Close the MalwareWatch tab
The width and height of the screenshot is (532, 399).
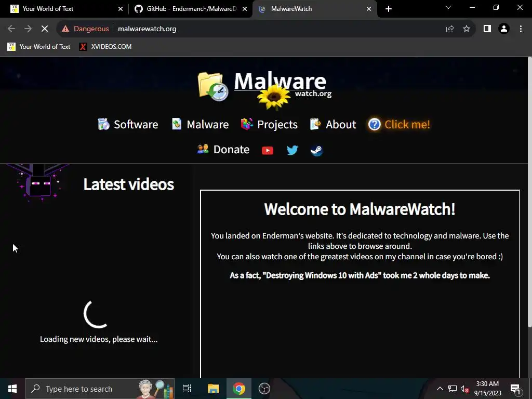[369, 9]
